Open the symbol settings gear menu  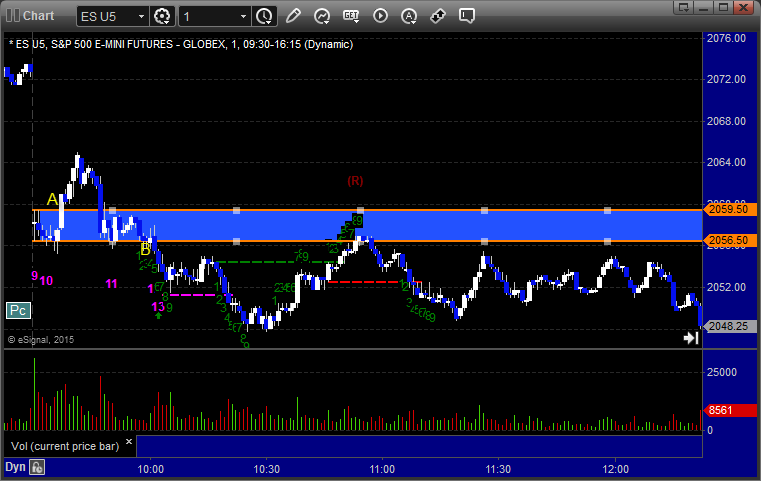pyautogui.click(x=162, y=17)
